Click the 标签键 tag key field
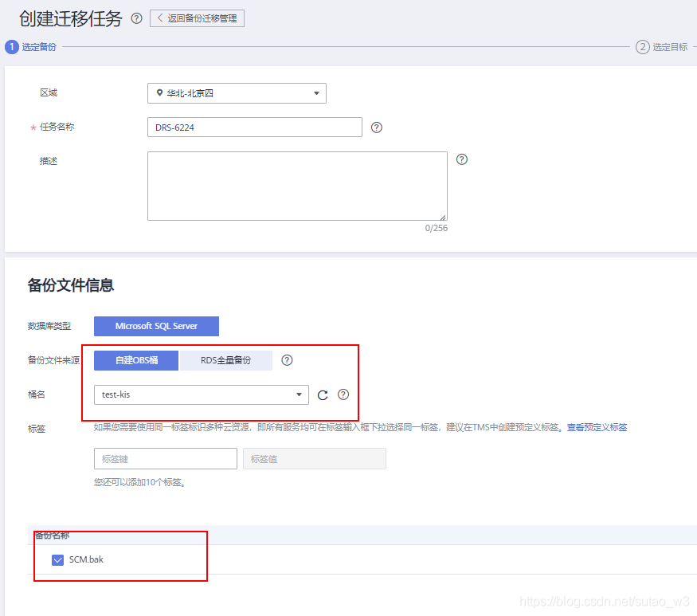The image size is (697, 616). (x=166, y=458)
